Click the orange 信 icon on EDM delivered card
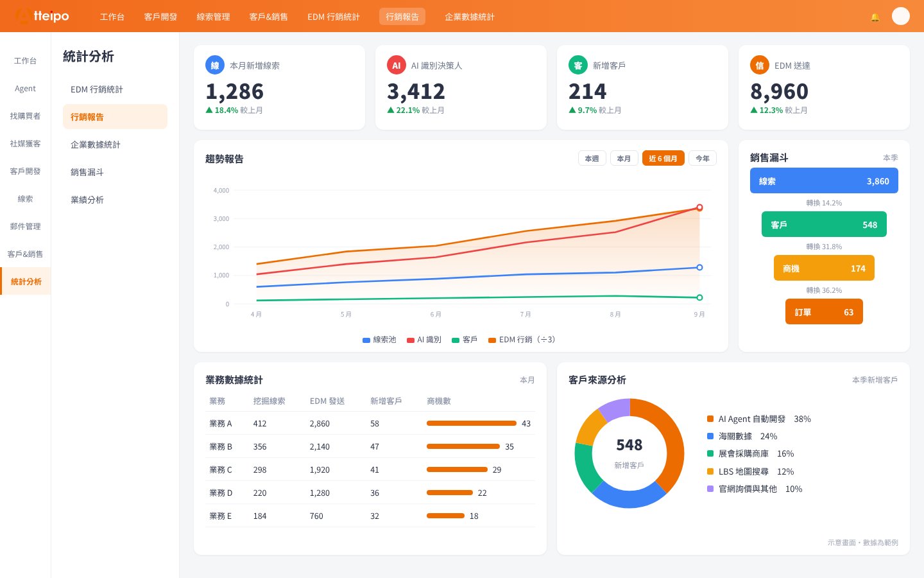The image size is (924, 578). pyautogui.click(x=759, y=65)
